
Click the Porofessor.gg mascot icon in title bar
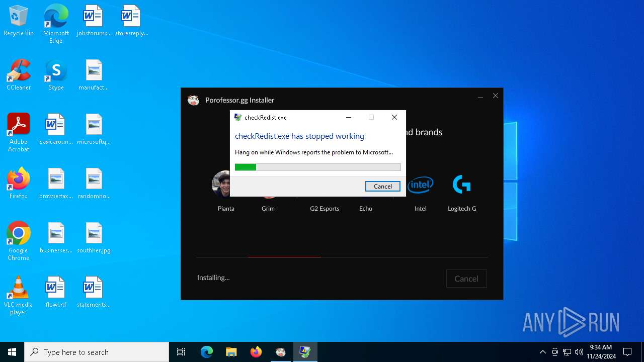click(193, 100)
